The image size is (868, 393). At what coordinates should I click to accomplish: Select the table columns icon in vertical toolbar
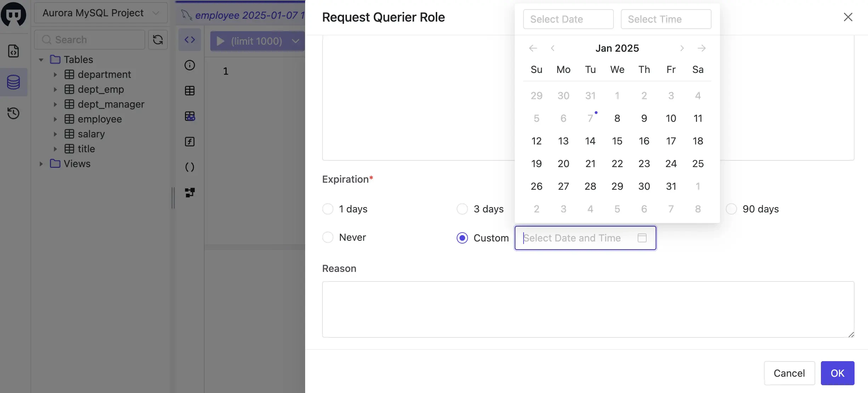point(190,90)
